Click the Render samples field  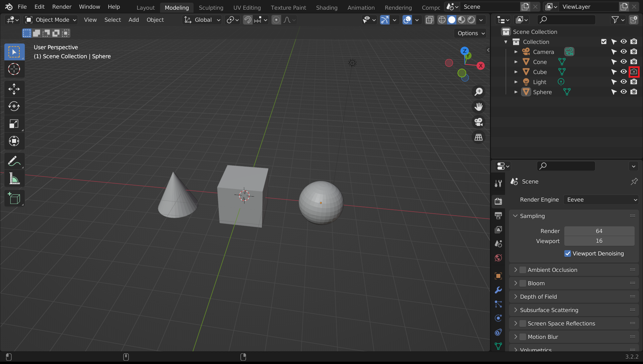coord(599,231)
